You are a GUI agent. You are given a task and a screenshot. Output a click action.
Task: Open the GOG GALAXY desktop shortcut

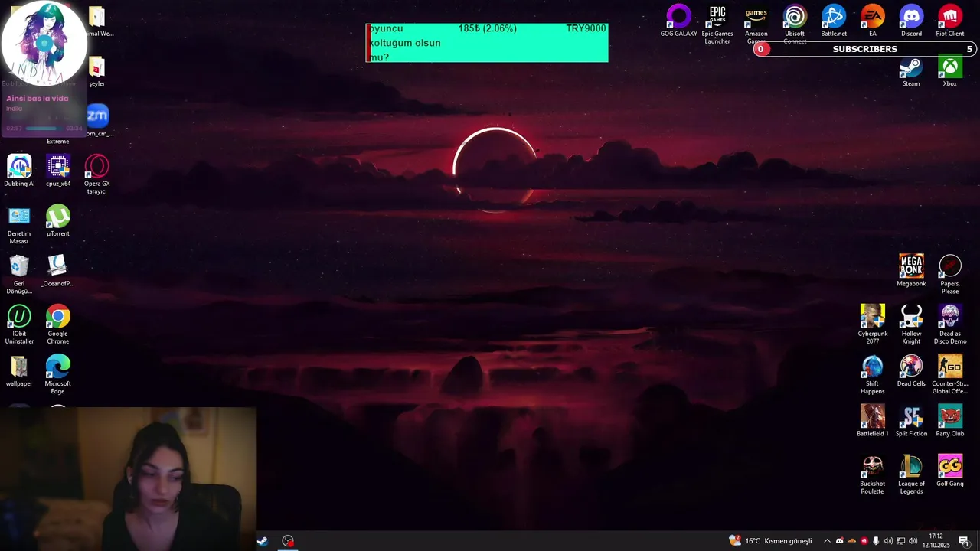point(678,21)
